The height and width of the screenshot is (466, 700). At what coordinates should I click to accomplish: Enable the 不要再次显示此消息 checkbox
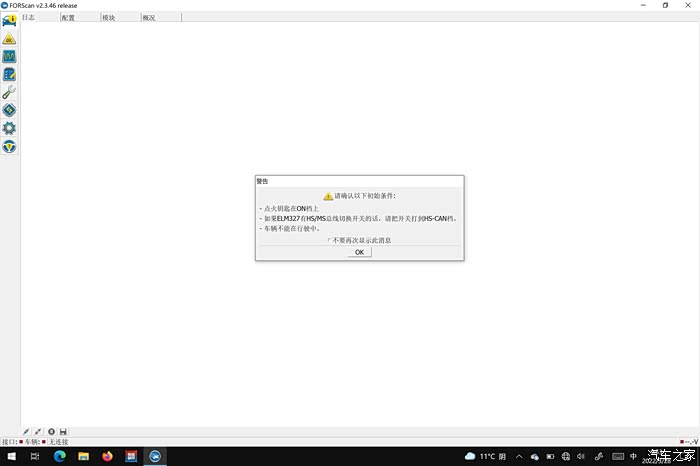click(x=330, y=240)
